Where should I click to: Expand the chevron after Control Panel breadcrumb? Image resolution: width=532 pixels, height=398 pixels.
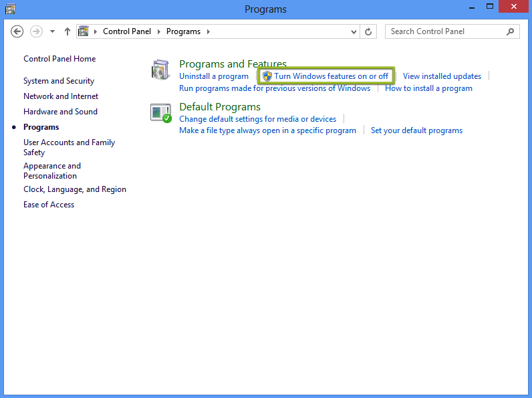pos(159,31)
